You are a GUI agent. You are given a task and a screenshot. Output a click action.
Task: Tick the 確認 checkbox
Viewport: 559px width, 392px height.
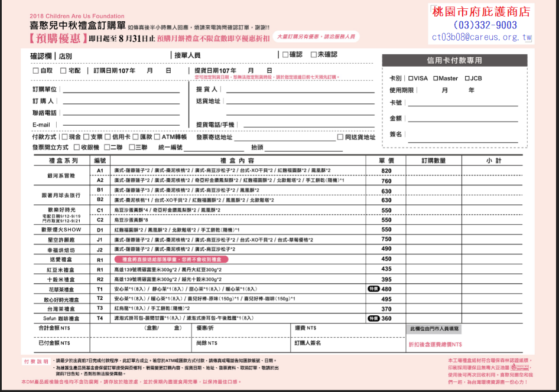pos(285,54)
